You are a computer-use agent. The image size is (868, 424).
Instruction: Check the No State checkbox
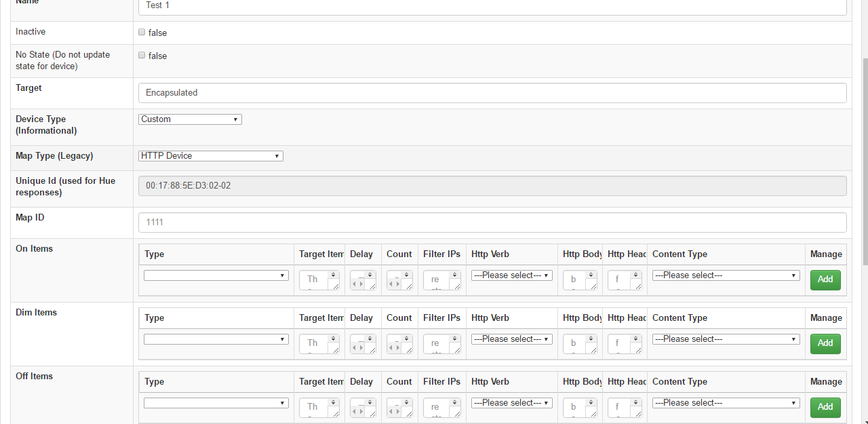142,55
